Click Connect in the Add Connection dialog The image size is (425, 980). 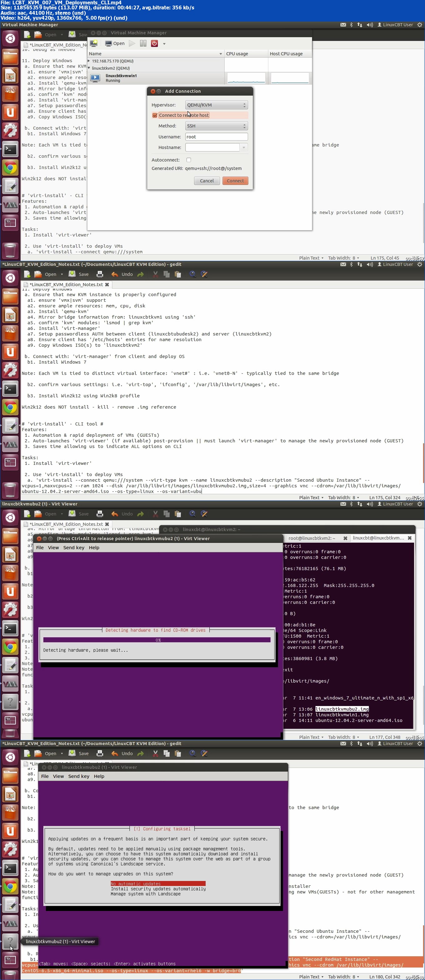point(235,181)
